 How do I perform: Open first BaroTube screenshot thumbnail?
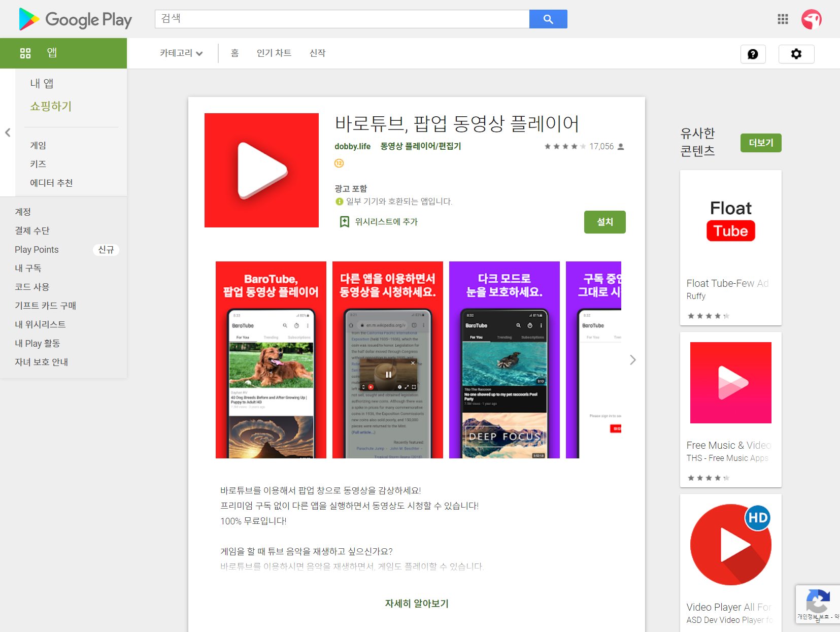click(271, 360)
